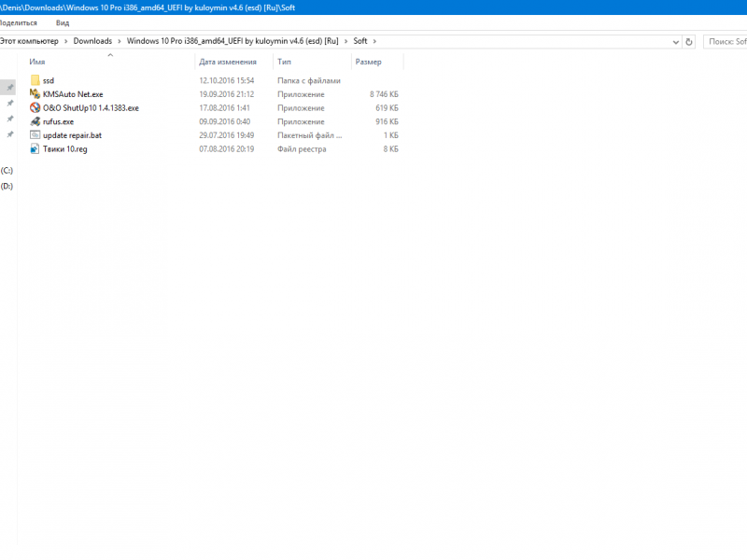The width and height of the screenshot is (747, 560).
Task: Click the Soft breadcrumb segment
Action: [x=360, y=41]
